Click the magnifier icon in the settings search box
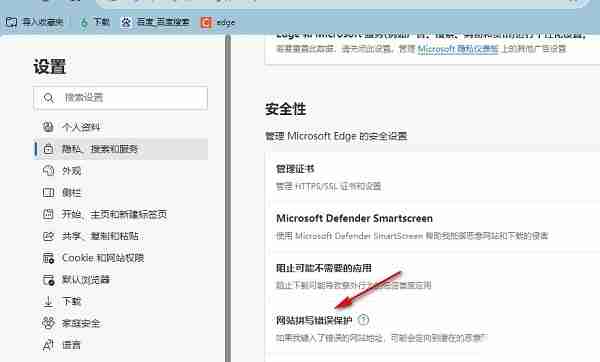The image size is (600, 362). coord(49,98)
